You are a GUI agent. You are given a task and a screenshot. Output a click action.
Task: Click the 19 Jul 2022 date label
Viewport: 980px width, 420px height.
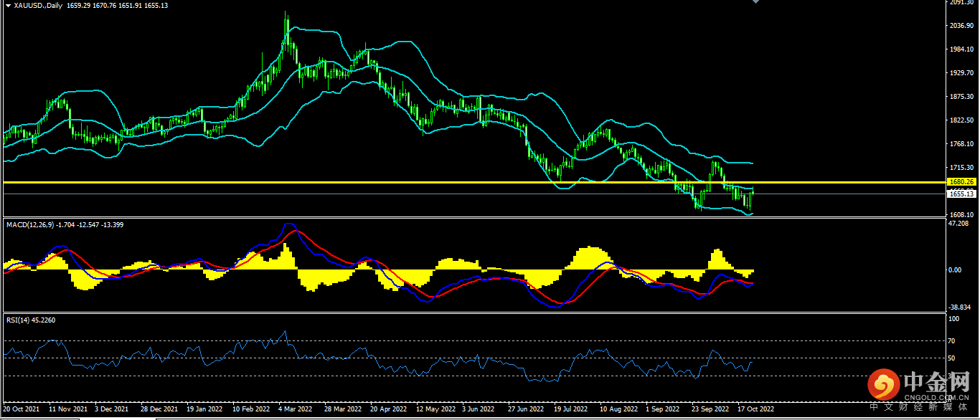point(570,409)
